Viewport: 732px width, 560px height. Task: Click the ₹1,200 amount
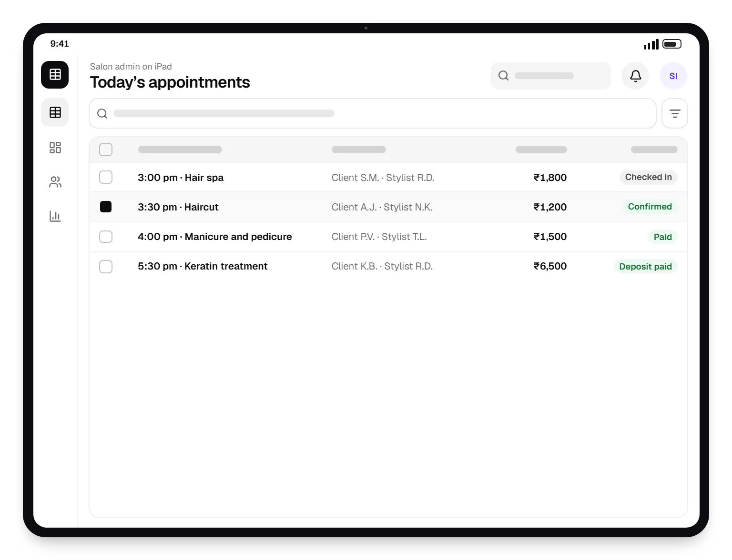(550, 207)
